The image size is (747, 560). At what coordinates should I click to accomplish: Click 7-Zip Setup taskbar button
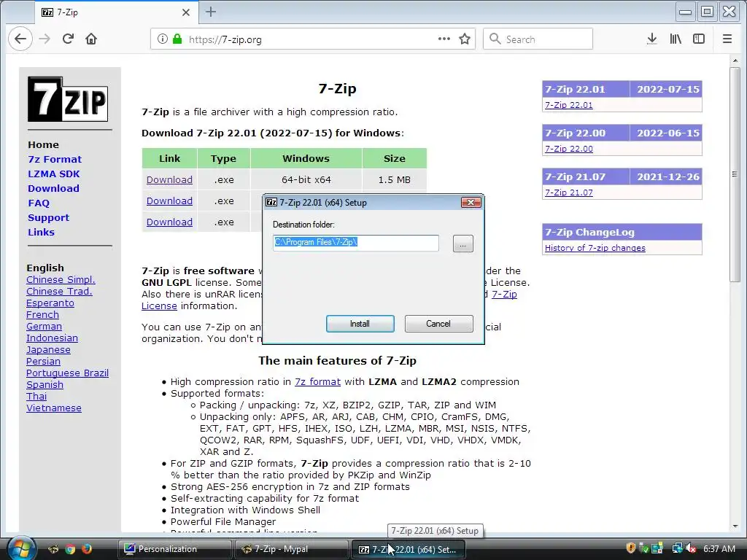tap(408, 549)
